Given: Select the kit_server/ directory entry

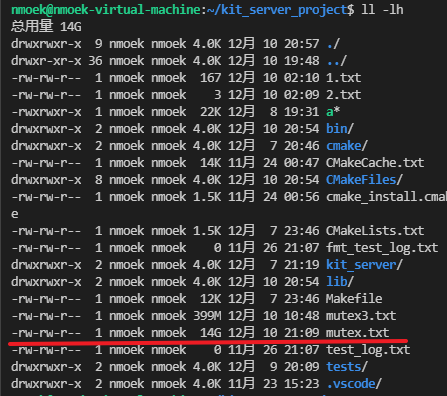Looking at the screenshot, I should [364, 265].
